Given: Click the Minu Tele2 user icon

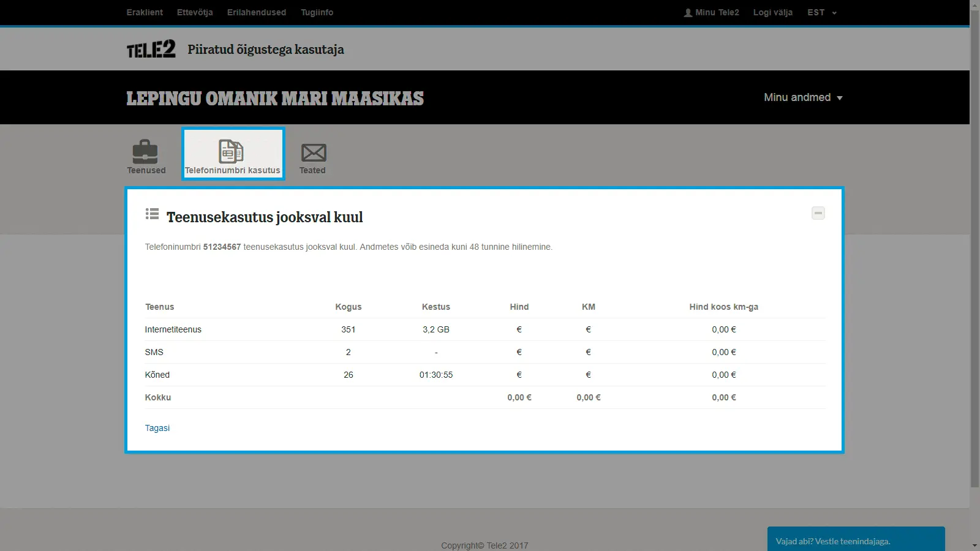Looking at the screenshot, I should pyautogui.click(x=688, y=12).
